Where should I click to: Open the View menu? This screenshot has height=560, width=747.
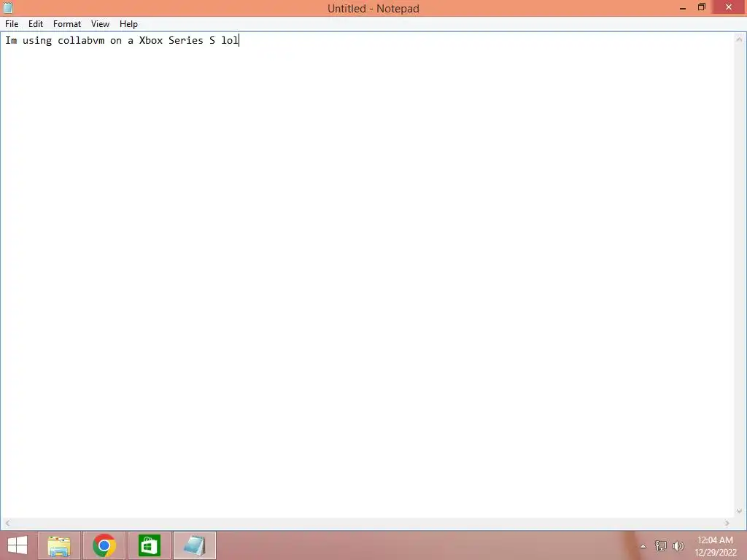[100, 24]
